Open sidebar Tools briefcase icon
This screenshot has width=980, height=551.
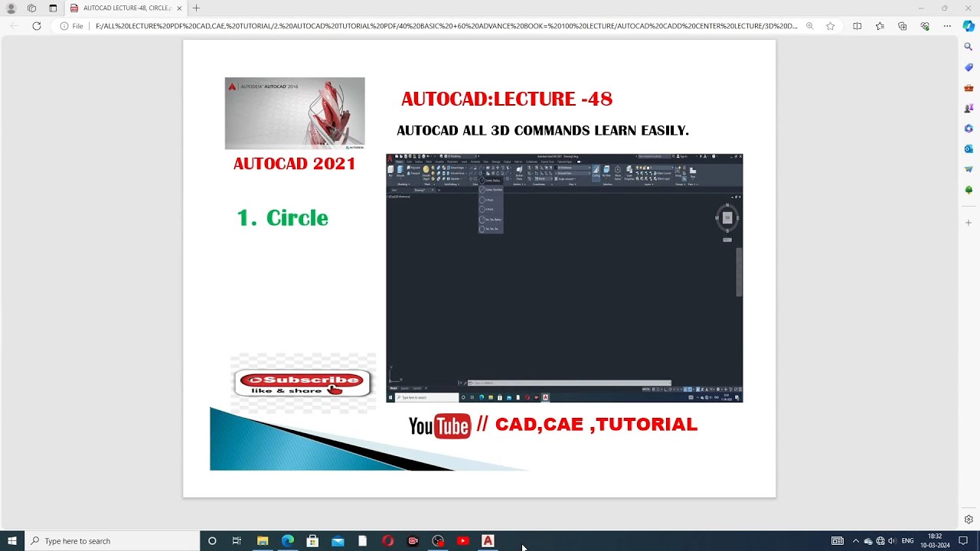coord(969,88)
